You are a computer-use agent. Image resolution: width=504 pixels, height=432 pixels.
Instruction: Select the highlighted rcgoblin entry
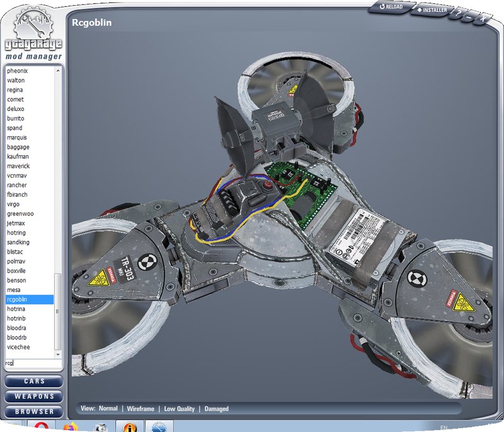tap(30, 300)
